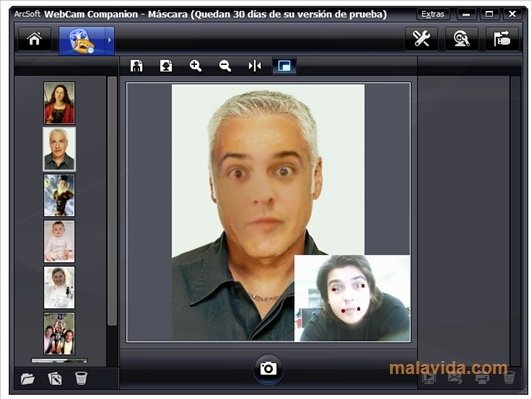Select the bride in white mask thumbnail

(x=59, y=287)
